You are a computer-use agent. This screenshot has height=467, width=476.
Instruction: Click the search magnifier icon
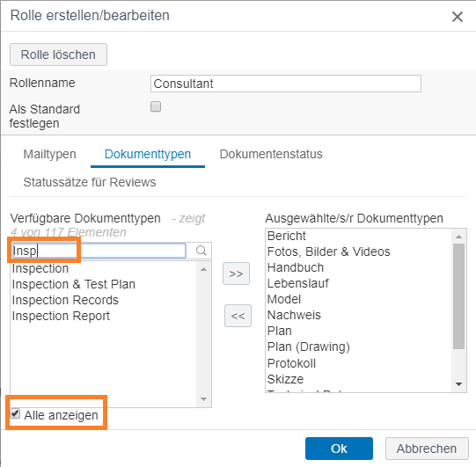(201, 251)
